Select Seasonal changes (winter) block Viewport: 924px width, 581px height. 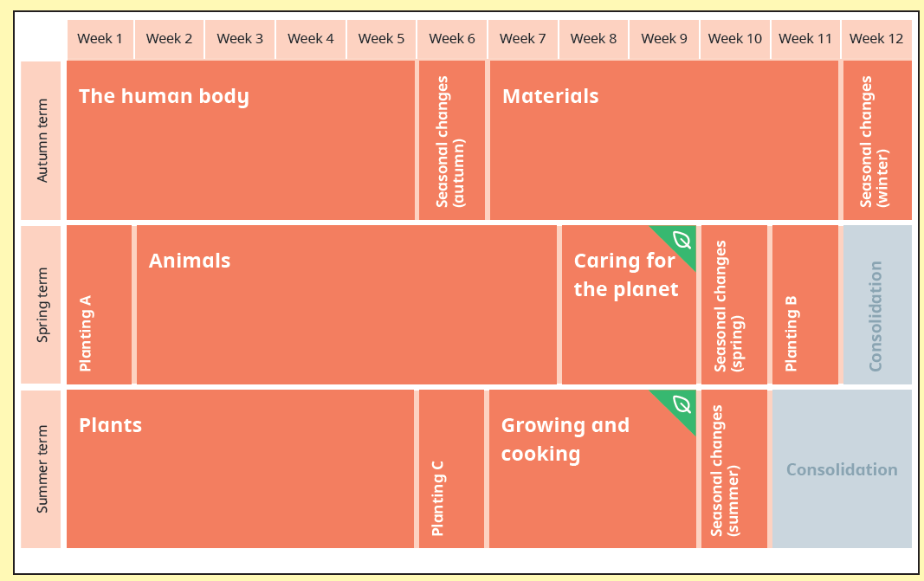[877, 140]
